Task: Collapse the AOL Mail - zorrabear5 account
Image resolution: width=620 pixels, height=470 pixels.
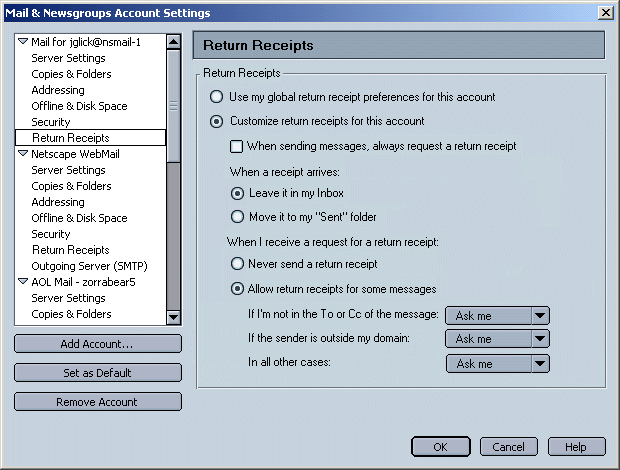Action: point(23,282)
